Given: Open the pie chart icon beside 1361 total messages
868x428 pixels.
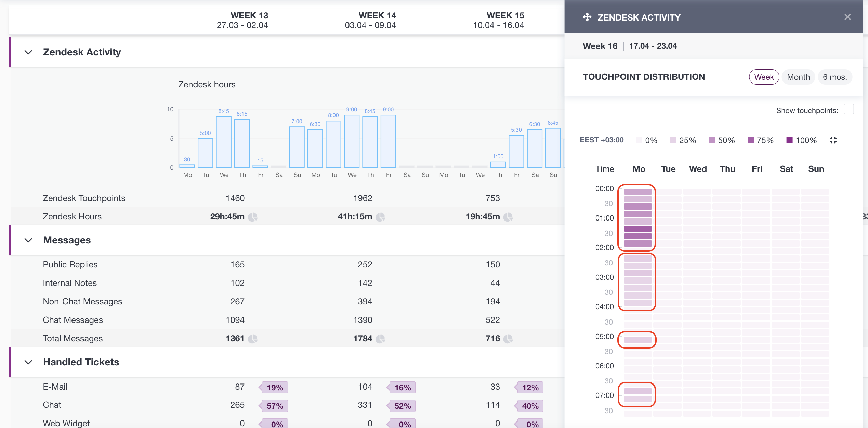Looking at the screenshot, I should click(x=253, y=339).
